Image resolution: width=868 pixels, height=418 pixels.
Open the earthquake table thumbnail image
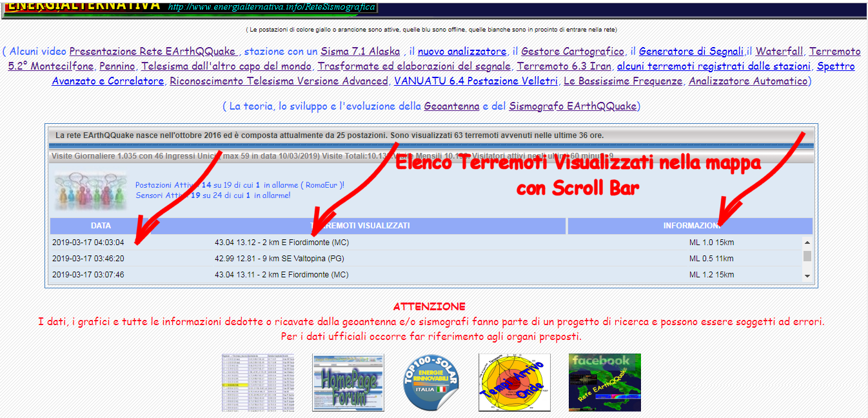258,383
